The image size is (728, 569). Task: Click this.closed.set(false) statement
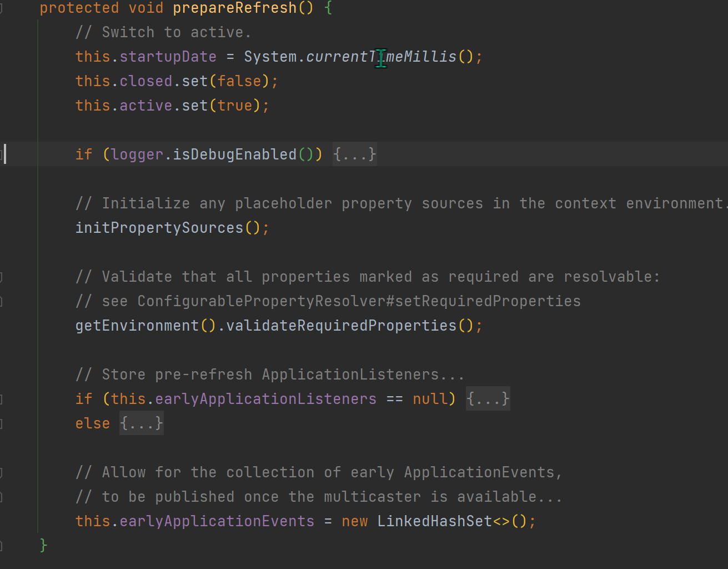(x=177, y=81)
